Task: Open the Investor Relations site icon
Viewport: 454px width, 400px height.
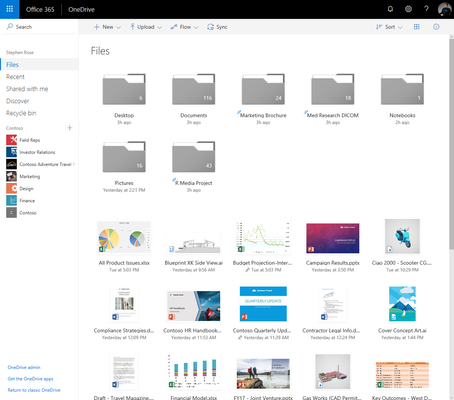Action: [x=11, y=152]
